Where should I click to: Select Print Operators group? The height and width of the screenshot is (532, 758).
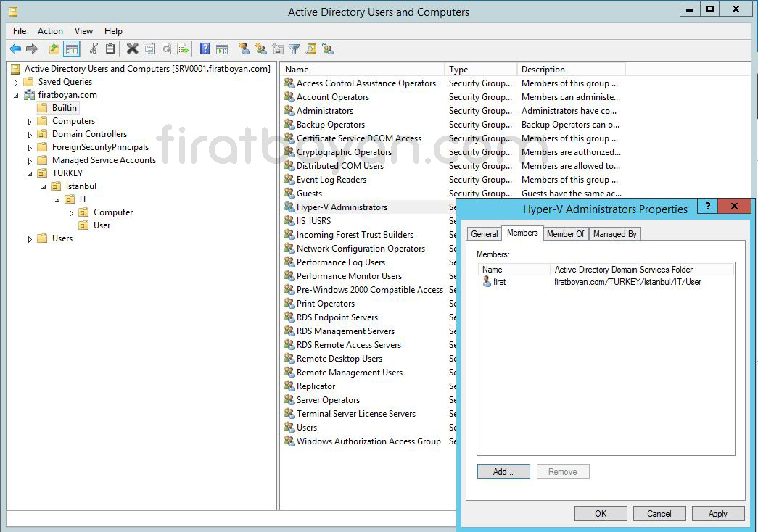tap(326, 304)
